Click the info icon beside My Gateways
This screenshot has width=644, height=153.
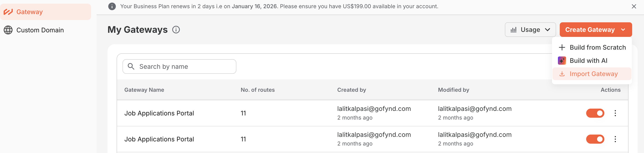point(176,30)
